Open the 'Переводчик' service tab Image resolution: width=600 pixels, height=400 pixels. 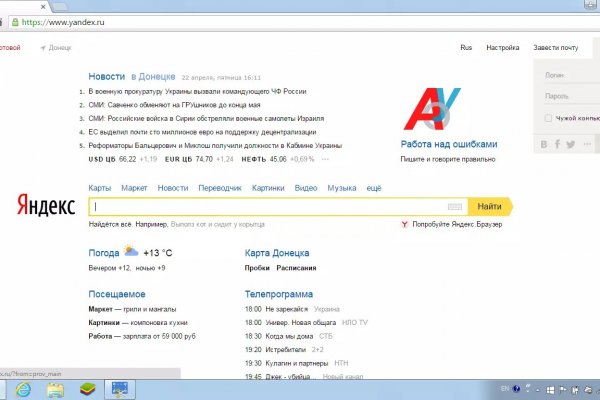(220, 188)
